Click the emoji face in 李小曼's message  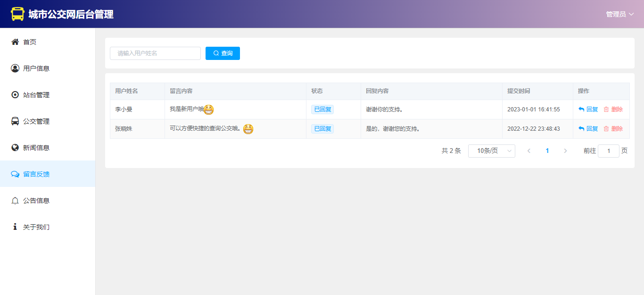click(x=208, y=110)
